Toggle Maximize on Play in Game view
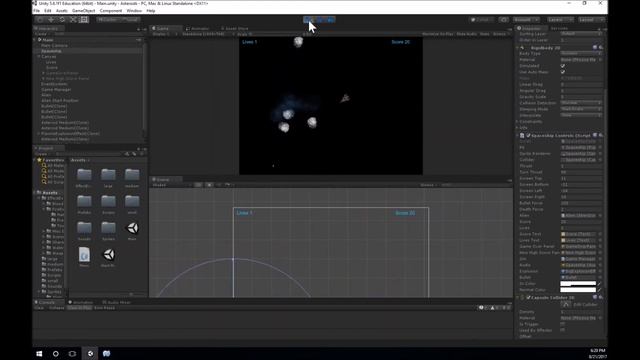The image size is (640, 360). pyautogui.click(x=437, y=34)
